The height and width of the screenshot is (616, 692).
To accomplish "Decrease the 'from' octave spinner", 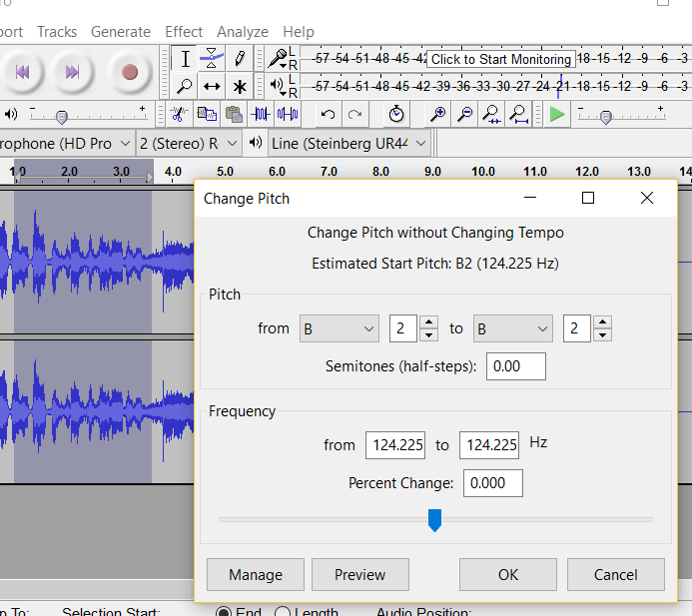I will pos(428,335).
